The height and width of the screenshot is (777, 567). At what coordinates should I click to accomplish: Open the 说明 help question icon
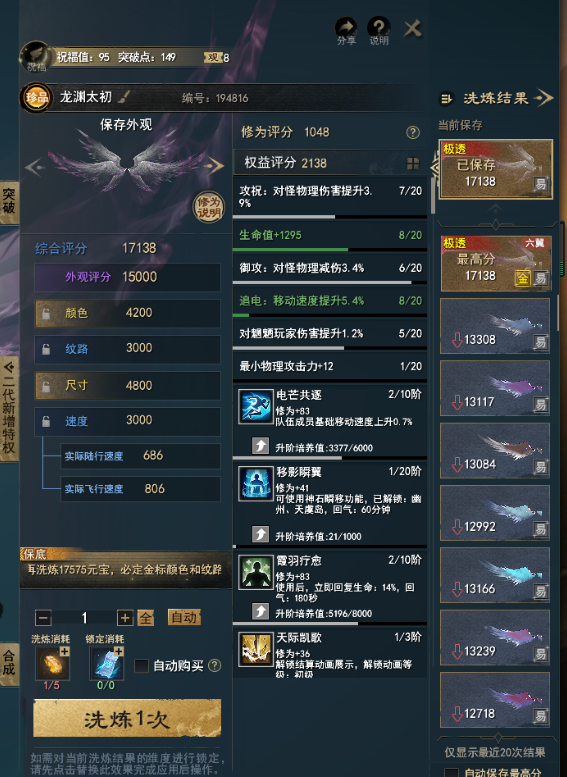pos(378,27)
